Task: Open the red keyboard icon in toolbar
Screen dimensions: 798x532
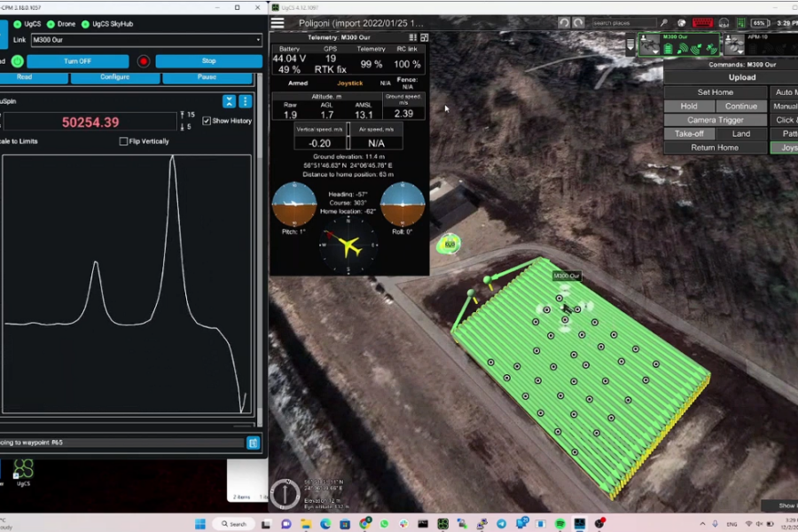Action: pyautogui.click(x=702, y=23)
